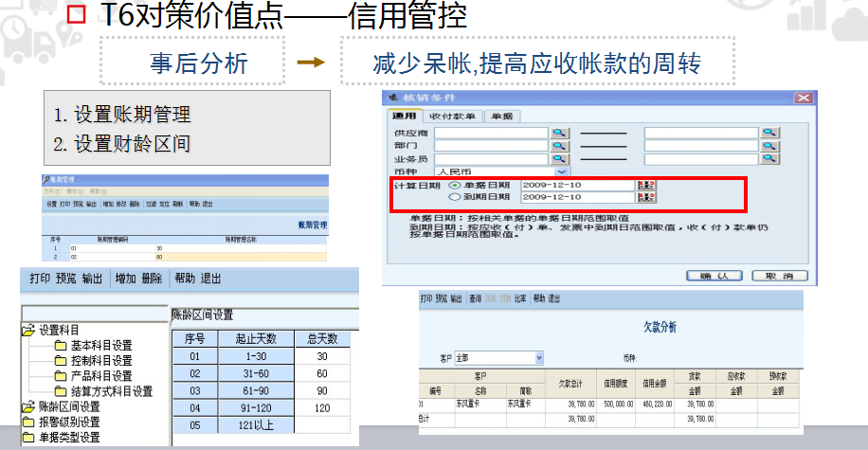The width and height of the screenshot is (868, 450).
Task: Click the 控制科目设置 folder icon
Action: point(61,361)
